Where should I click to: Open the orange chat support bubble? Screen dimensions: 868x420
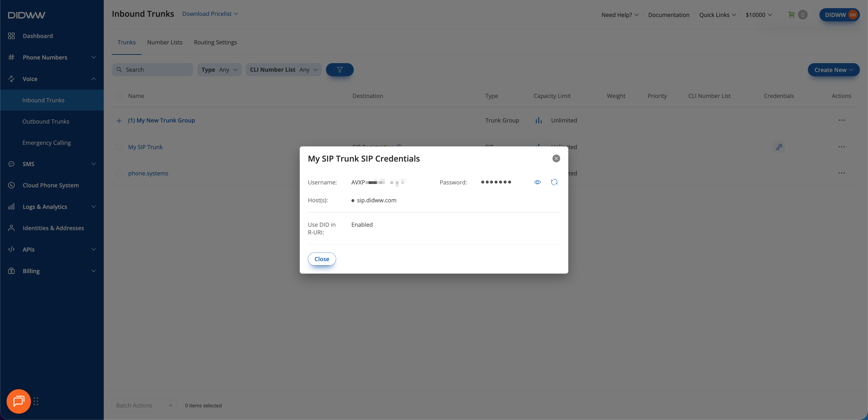pos(19,401)
